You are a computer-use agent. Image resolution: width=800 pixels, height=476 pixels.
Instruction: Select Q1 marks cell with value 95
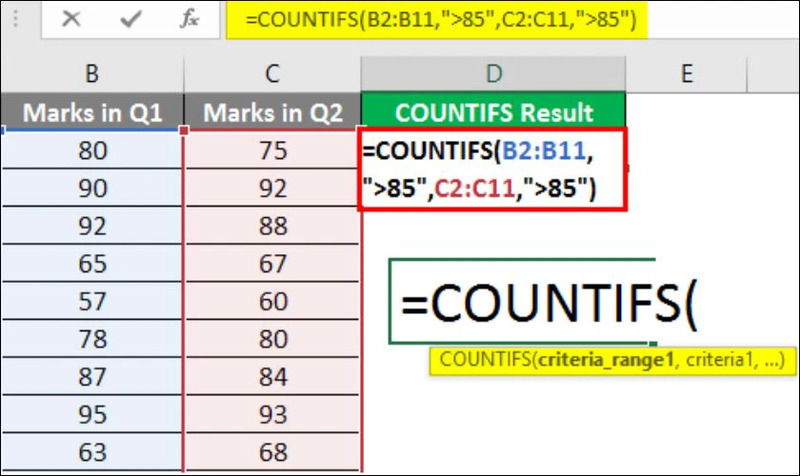92,414
